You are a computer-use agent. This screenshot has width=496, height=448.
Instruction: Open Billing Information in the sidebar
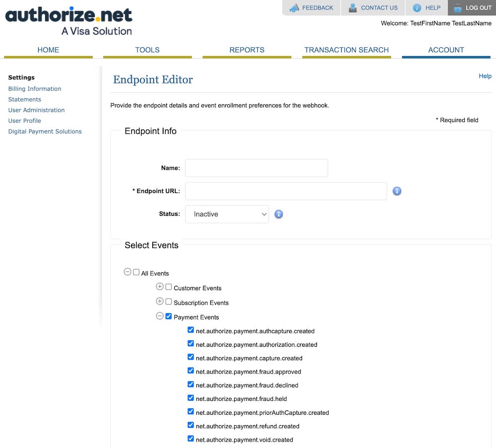pos(34,88)
